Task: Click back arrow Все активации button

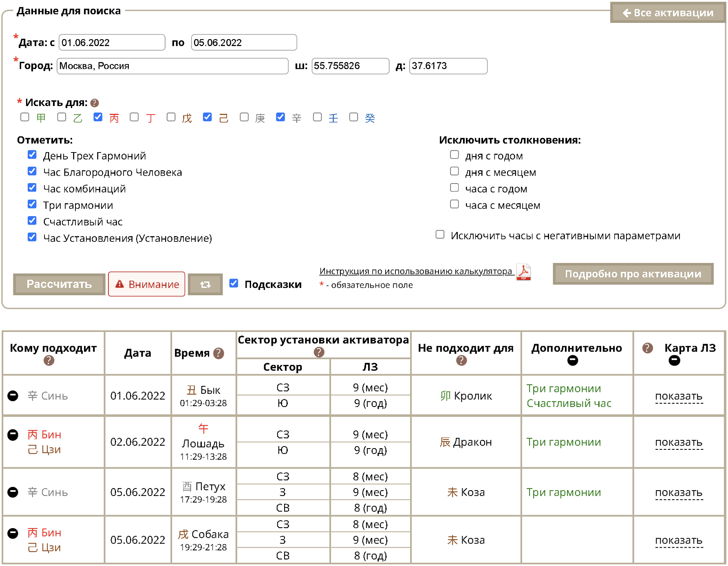Action: point(667,13)
